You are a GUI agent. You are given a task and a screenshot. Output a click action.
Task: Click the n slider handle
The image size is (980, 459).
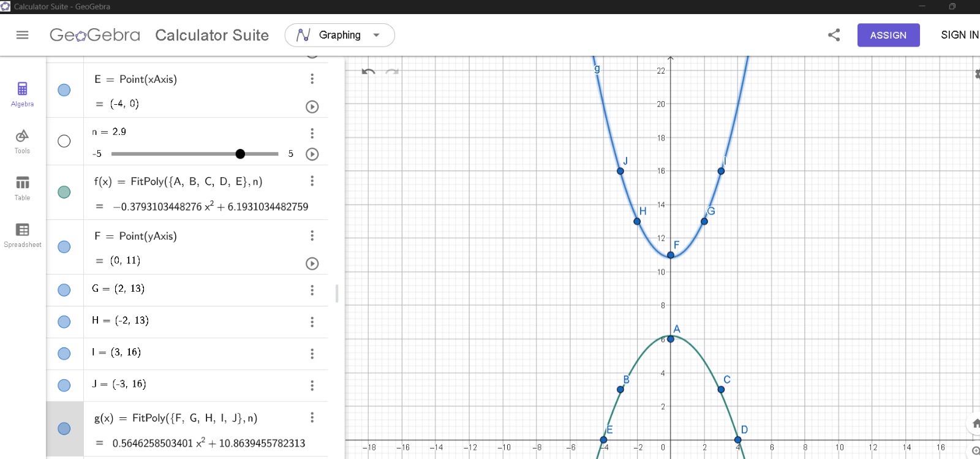coord(240,154)
